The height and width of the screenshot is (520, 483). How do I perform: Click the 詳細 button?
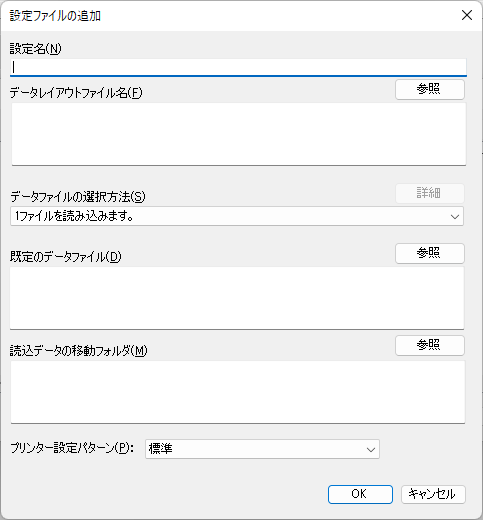point(430,193)
